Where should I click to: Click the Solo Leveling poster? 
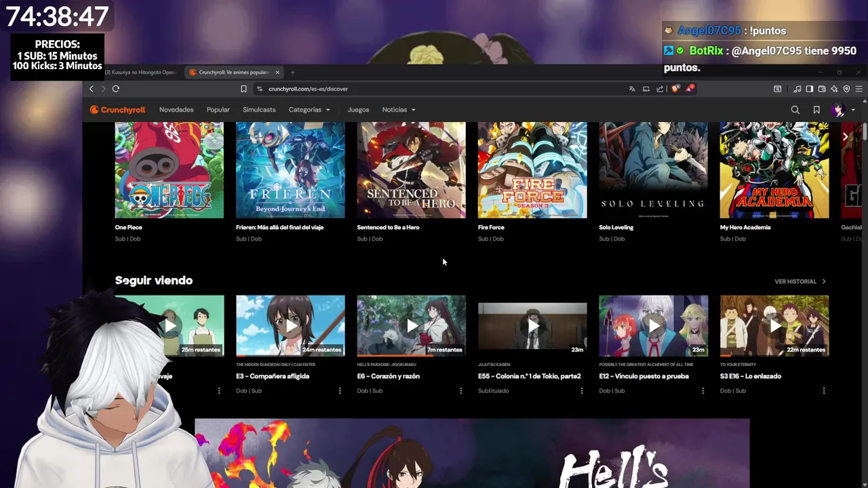(x=654, y=170)
